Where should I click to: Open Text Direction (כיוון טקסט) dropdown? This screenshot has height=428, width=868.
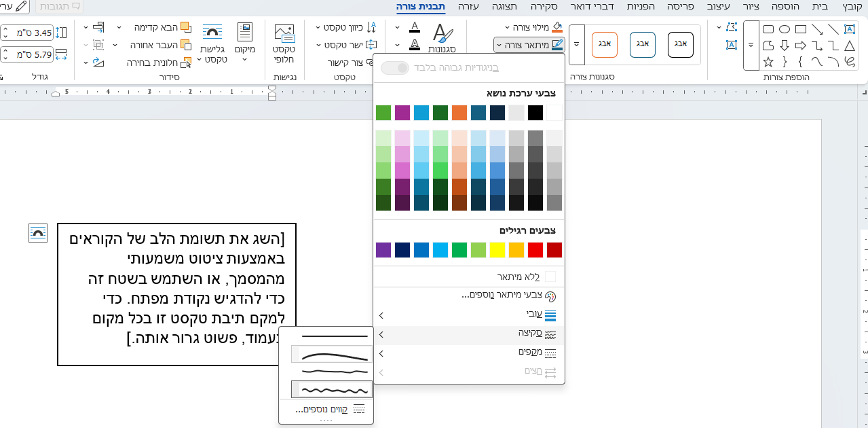pos(319,27)
